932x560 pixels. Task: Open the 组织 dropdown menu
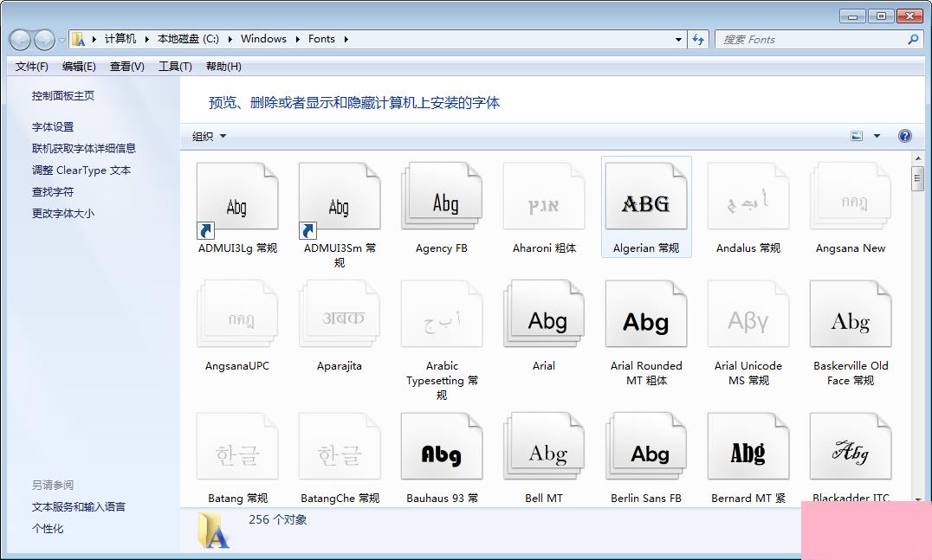coord(209,136)
